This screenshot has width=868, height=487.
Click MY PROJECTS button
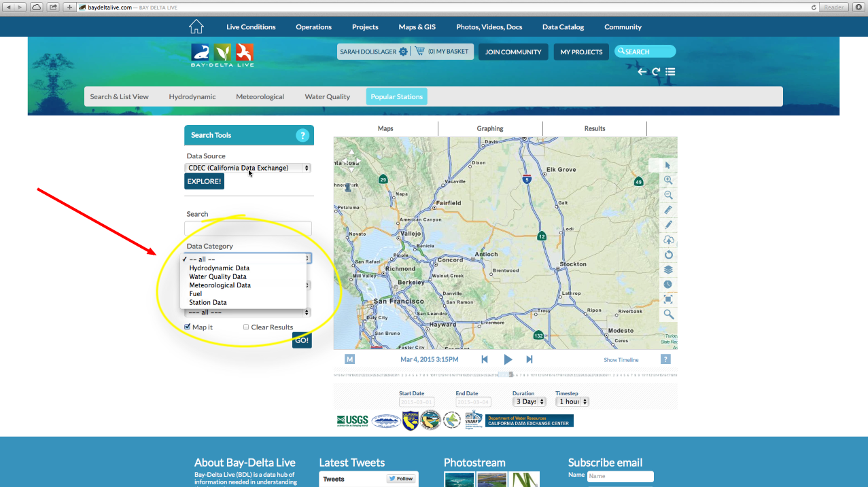click(x=581, y=52)
